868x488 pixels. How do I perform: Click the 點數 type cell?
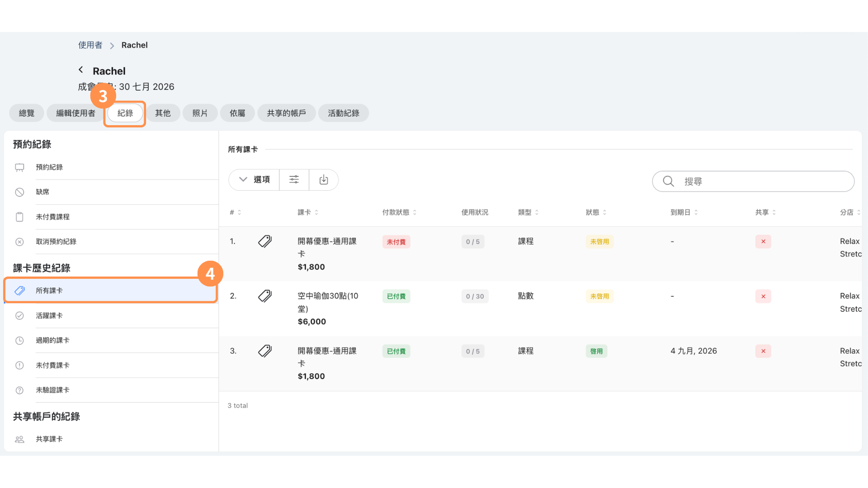click(x=526, y=296)
